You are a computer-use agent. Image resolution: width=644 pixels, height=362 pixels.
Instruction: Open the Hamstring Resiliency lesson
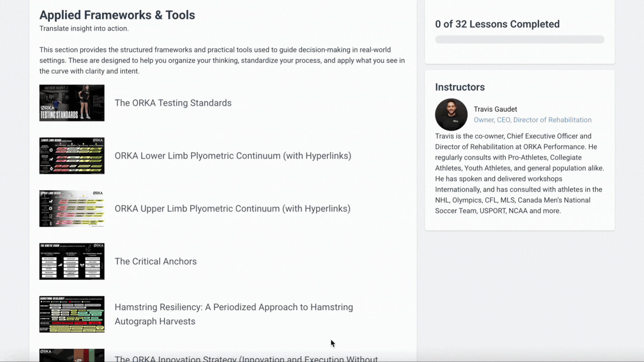click(234, 314)
